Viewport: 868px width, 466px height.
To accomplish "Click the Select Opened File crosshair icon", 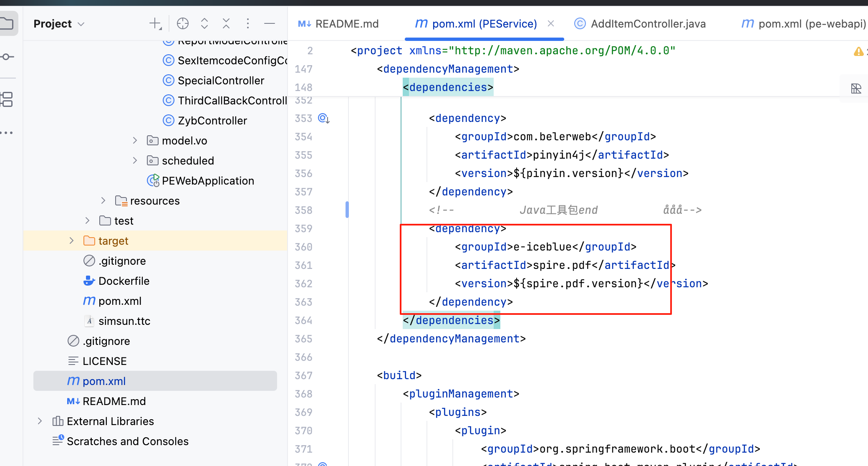I will (x=183, y=24).
